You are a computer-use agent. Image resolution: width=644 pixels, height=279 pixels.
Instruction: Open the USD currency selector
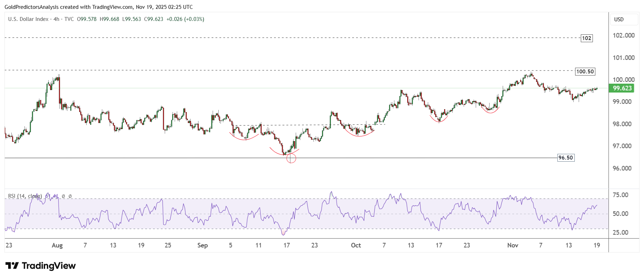tap(619, 19)
